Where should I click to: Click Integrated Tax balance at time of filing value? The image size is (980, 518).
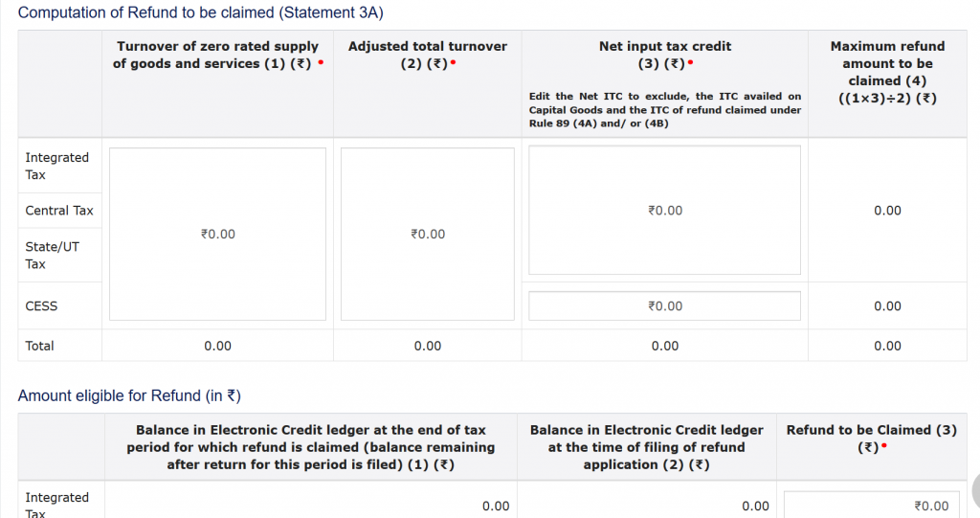pos(756,506)
